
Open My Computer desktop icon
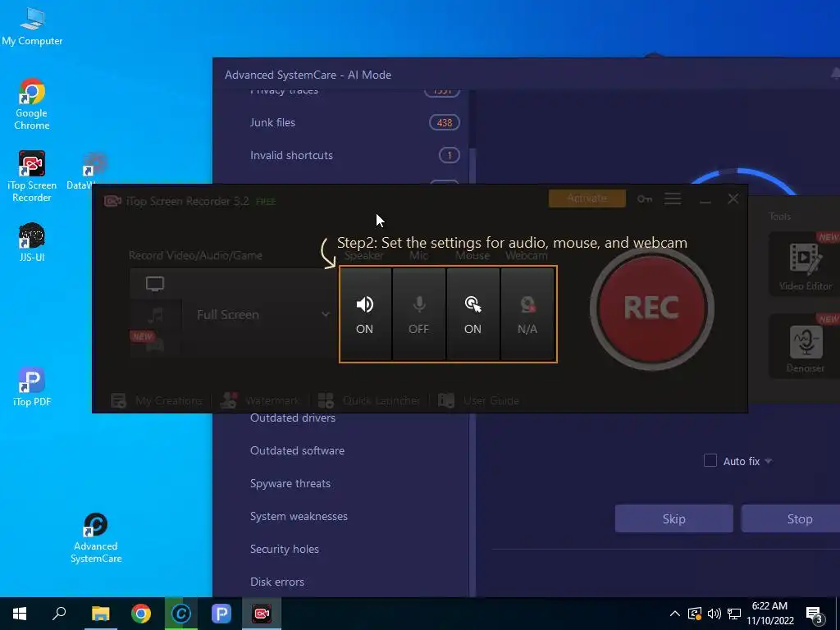(x=32, y=27)
